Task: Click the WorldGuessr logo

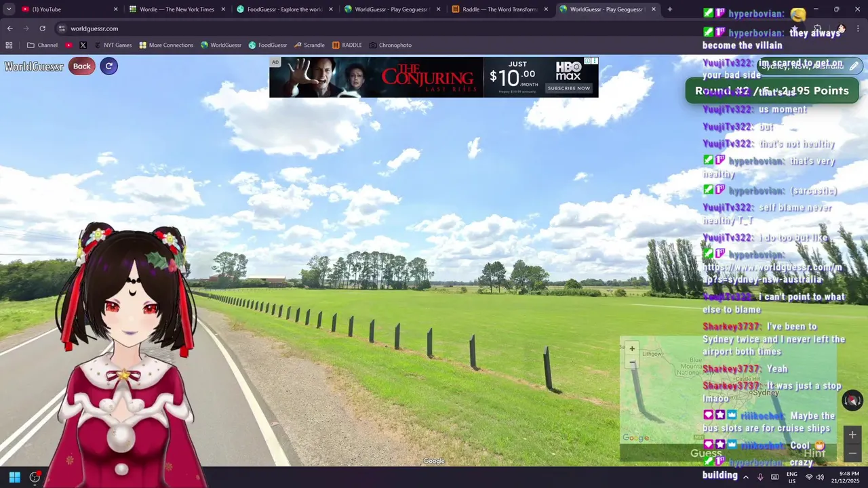Action: [34, 66]
